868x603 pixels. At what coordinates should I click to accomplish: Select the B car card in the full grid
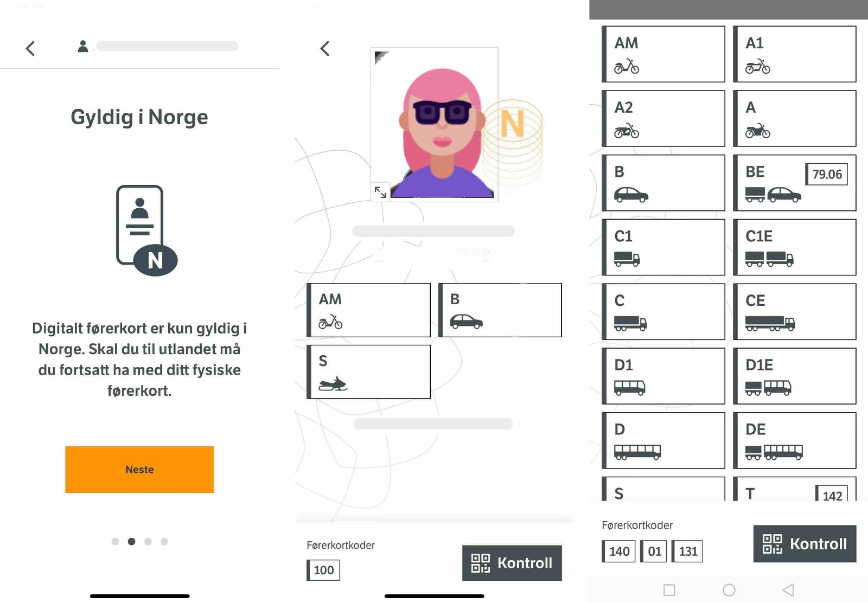coord(663,183)
